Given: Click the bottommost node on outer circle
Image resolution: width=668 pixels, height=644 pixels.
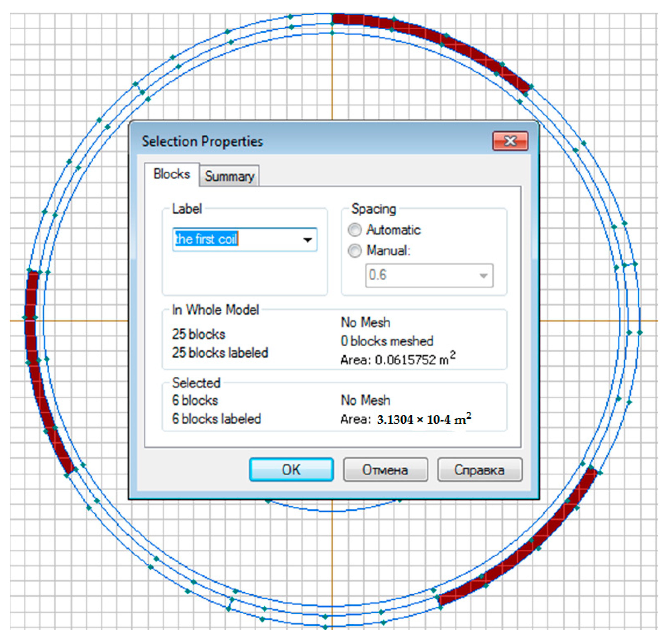Looking at the screenshot, I should coord(325,627).
